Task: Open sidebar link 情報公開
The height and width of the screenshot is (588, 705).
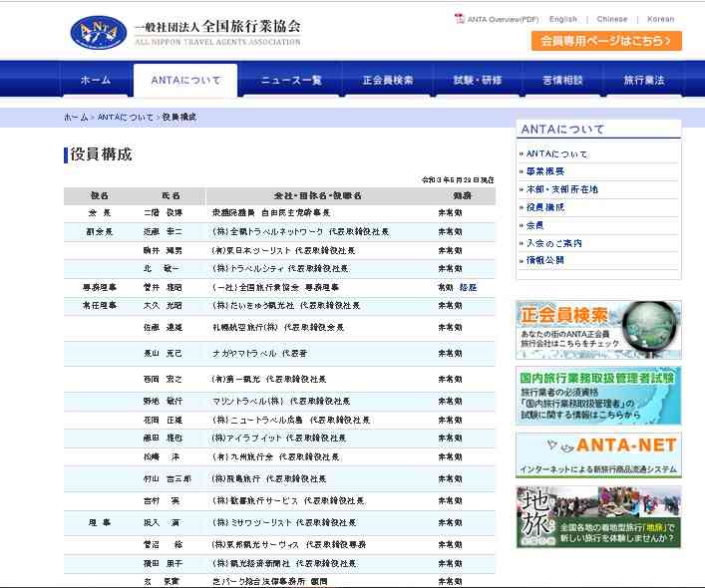Action: pyautogui.click(x=544, y=260)
